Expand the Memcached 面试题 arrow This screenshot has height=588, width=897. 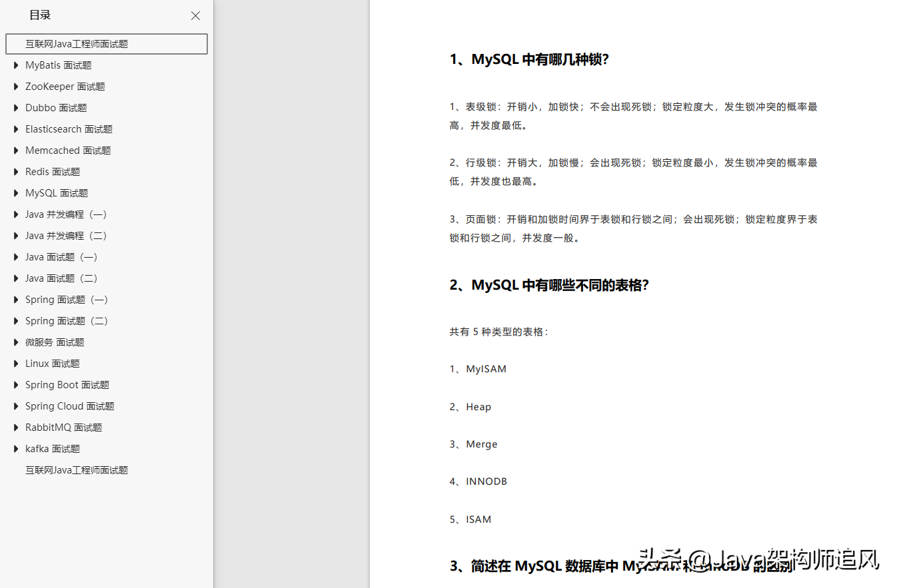16,150
